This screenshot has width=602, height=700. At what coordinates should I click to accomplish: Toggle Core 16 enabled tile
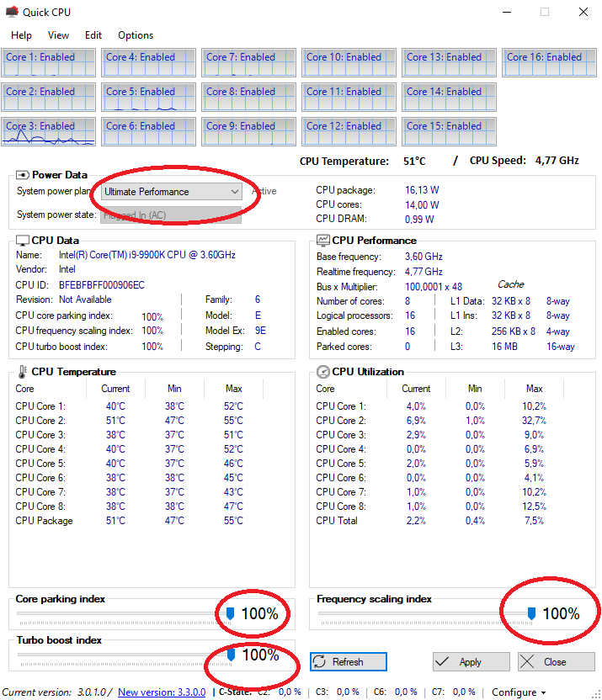pos(549,62)
